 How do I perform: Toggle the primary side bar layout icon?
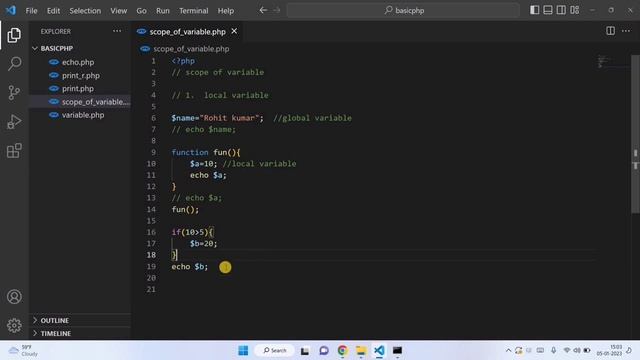pos(534,10)
